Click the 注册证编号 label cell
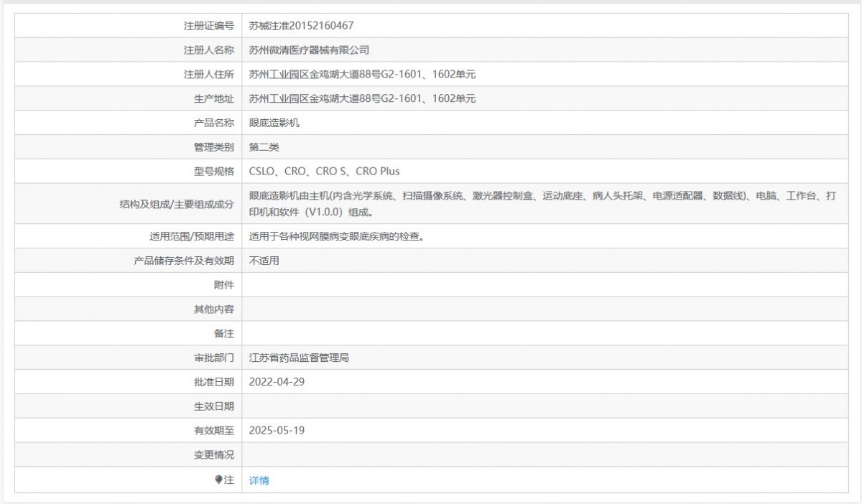862x504 pixels. [129, 26]
